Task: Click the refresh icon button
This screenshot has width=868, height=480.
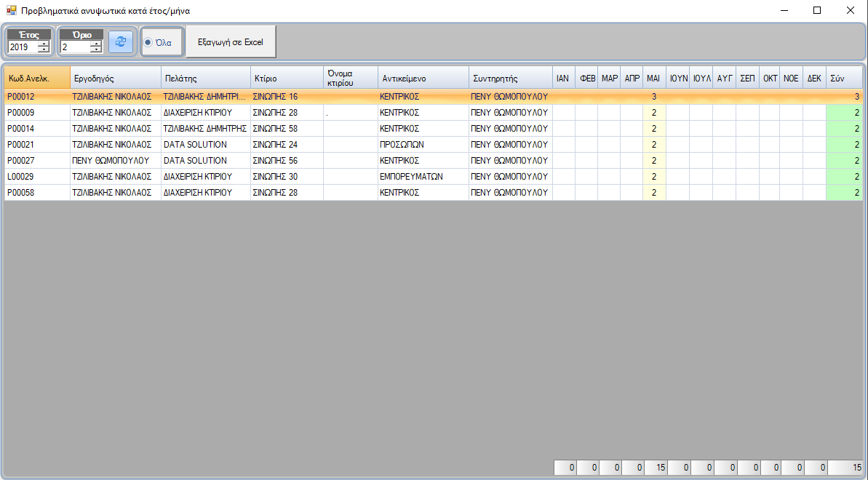Action: point(120,42)
